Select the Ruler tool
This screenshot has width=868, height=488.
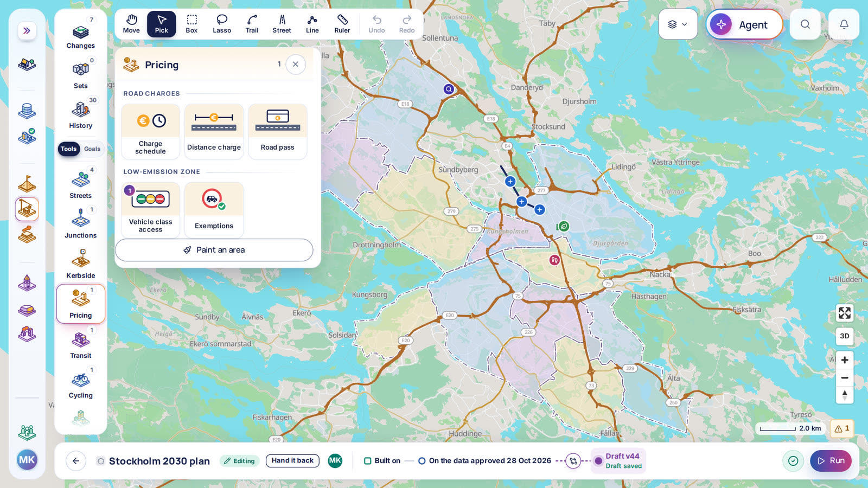click(x=342, y=24)
